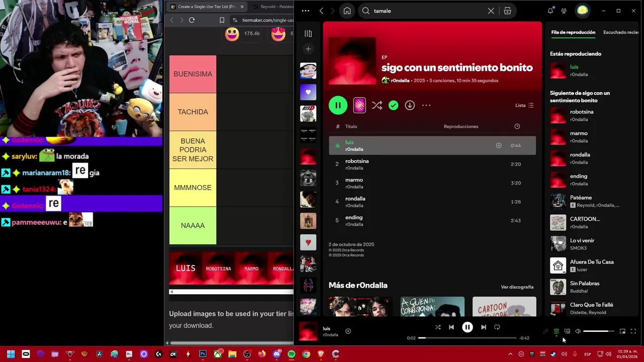Screen dimensions: 644x362
Task: Select Afuera De Tu Casa in queue
Action: [x=594, y=265]
